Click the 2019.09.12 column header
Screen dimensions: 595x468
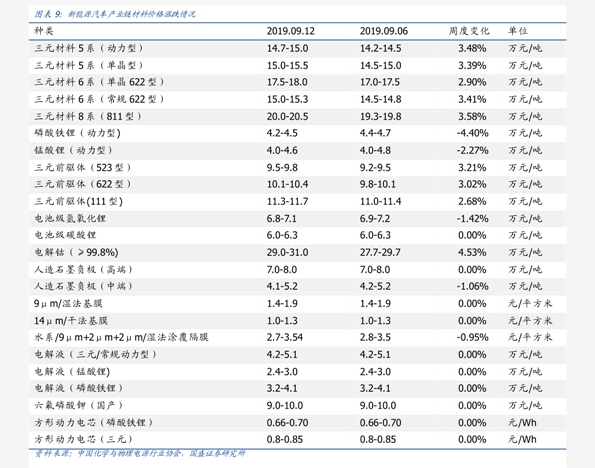click(290, 31)
